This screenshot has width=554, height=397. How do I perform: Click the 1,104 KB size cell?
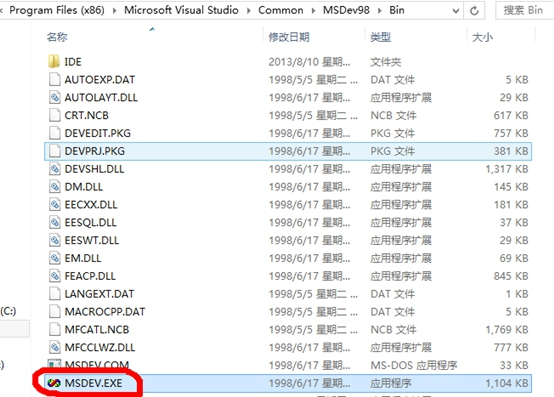pyautogui.click(x=507, y=383)
